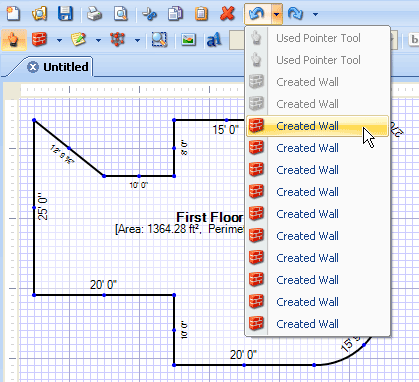The width and height of the screenshot is (419, 382).
Task: Click the insert picture icon
Action: [188, 40]
